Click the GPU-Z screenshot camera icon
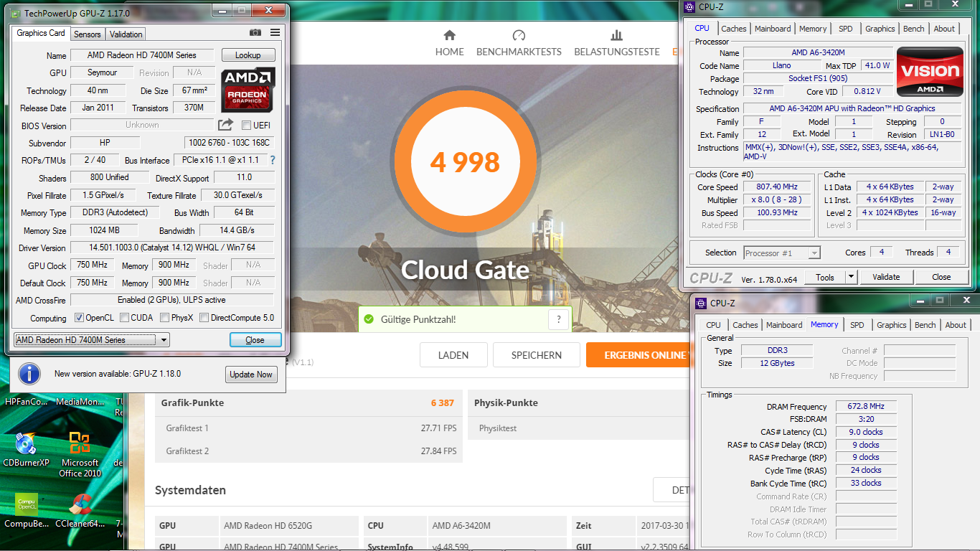The image size is (980, 551). click(255, 33)
